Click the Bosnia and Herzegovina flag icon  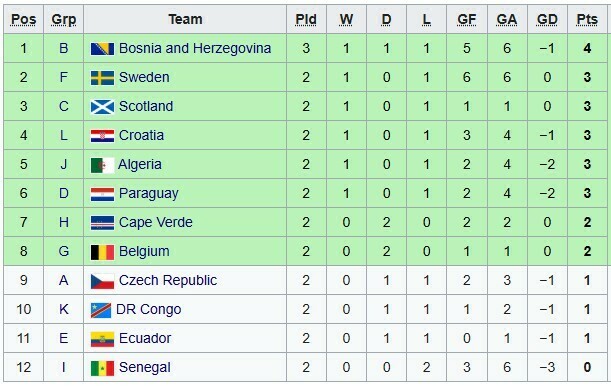tap(102, 49)
